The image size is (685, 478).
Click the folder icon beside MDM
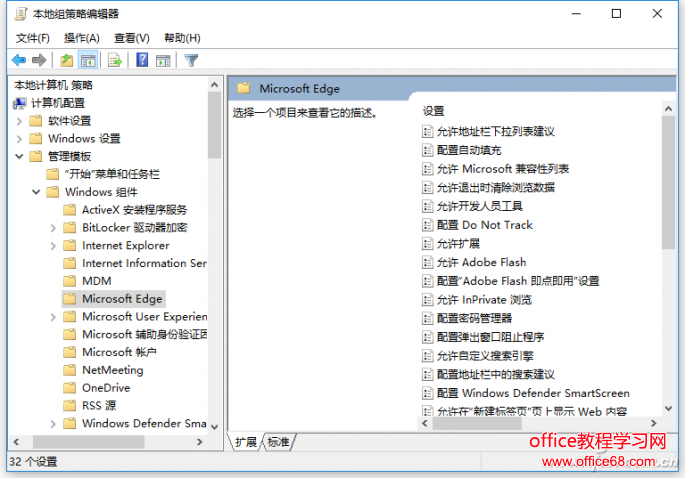[x=69, y=281]
